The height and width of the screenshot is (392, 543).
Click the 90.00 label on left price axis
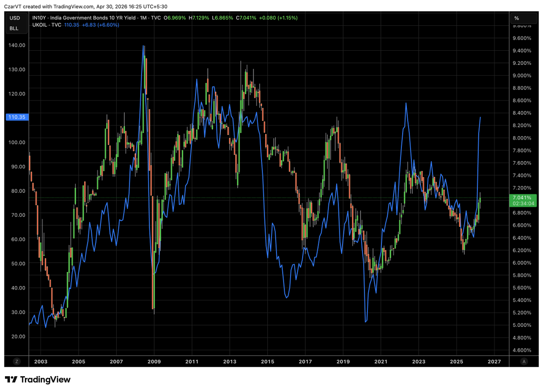pos(18,167)
